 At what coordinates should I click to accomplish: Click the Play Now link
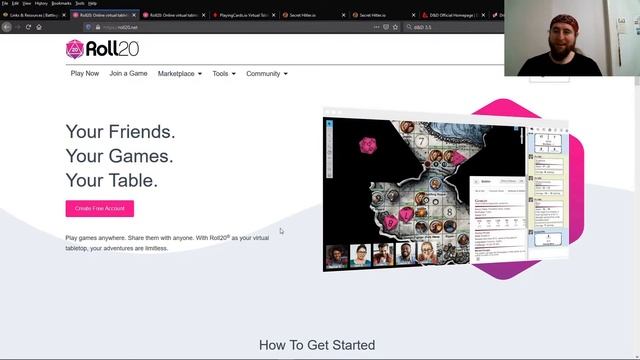pyautogui.click(x=85, y=73)
